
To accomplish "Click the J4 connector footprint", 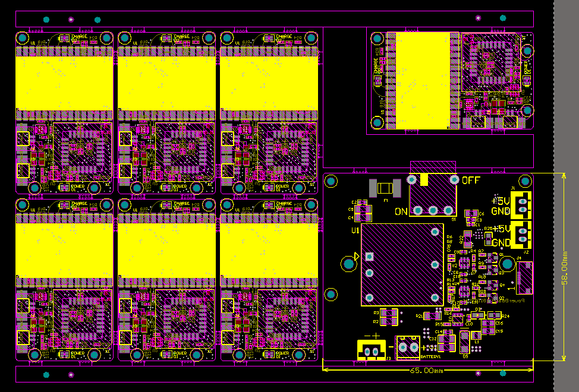I will tap(524, 277).
